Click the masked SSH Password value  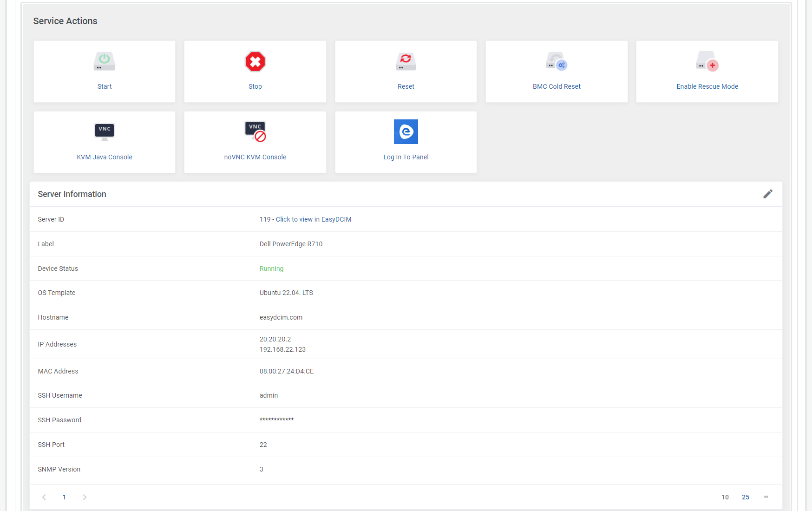click(277, 419)
